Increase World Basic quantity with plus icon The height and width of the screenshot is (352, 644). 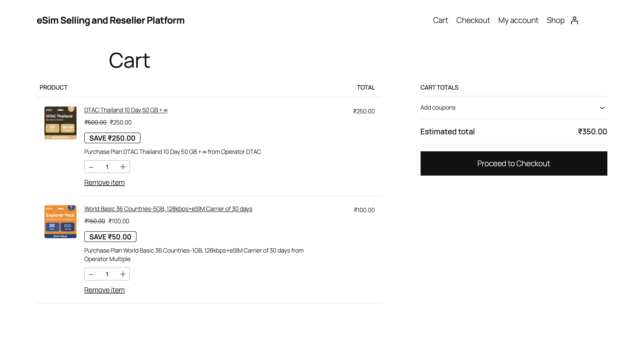[x=123, y=274]
